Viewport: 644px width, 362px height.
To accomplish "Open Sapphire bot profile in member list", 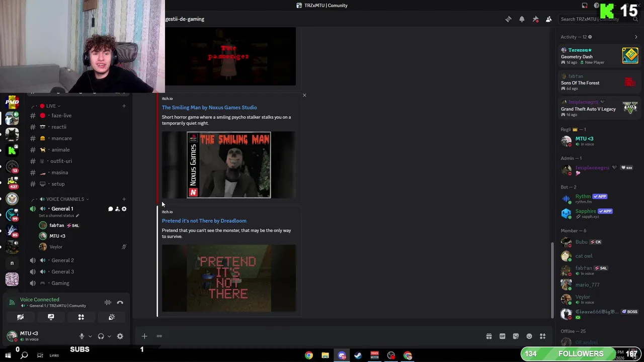I will click(x=599, y=213).
